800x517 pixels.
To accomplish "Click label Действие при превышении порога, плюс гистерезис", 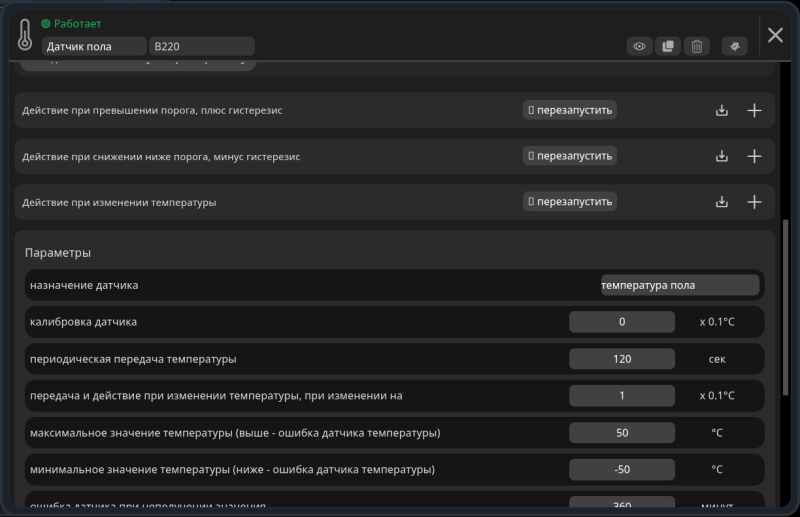I will coord(152,110).
